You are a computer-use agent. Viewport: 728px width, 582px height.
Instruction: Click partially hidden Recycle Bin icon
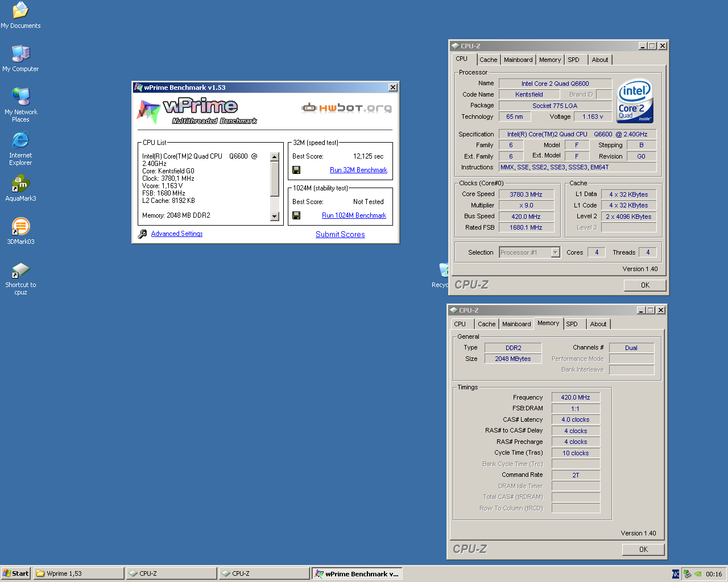pyautogui.click(x=440, y=275)
